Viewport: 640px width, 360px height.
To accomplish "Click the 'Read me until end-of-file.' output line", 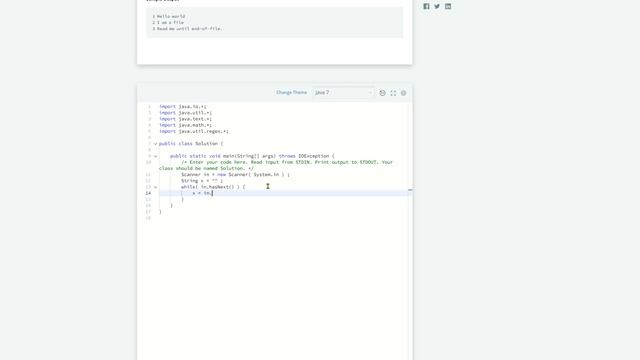I will point(190,29).
